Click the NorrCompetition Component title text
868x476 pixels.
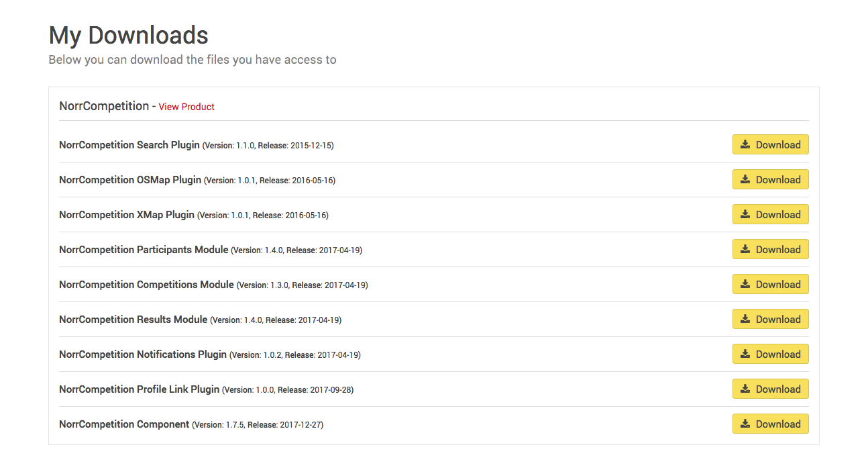[124, 424]
